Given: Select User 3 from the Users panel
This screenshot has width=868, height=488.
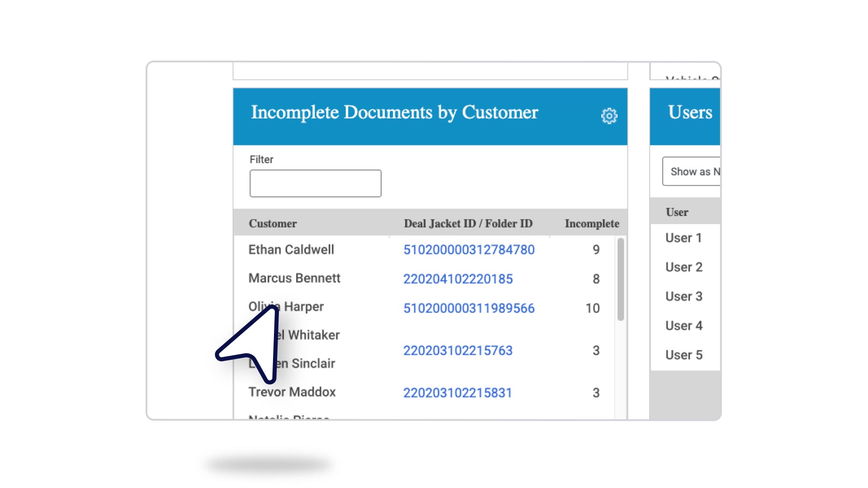Looking at the screenshot, I should [x=684, y=296].
